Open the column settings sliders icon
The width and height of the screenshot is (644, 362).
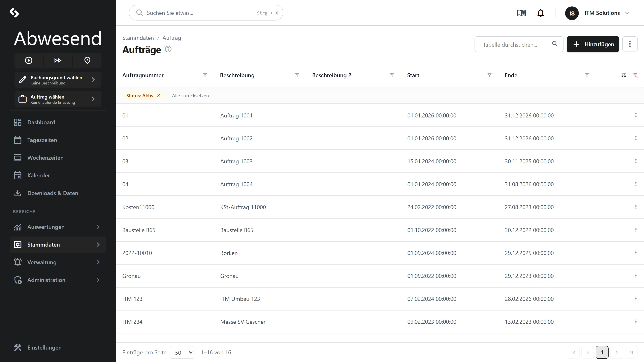624,75
